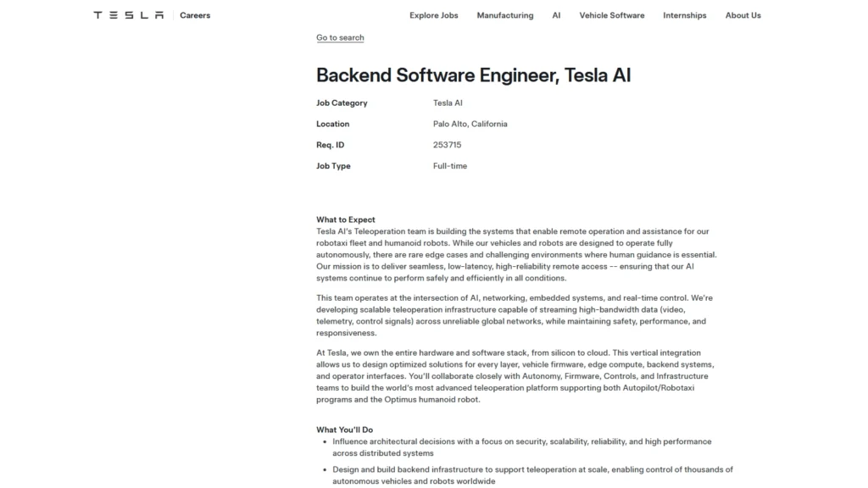868x488 pixels.
Task: Click the Palo Alto, California location value
Action: 470,124
